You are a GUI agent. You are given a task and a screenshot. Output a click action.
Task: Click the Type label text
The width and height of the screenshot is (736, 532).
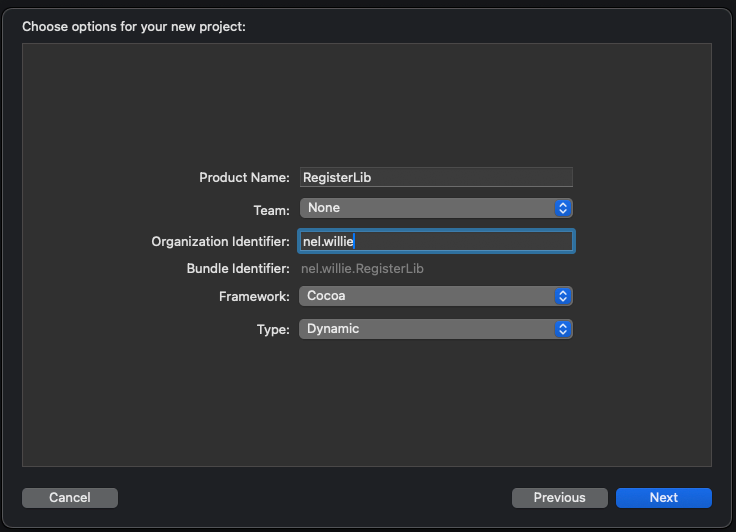point(272,329)
